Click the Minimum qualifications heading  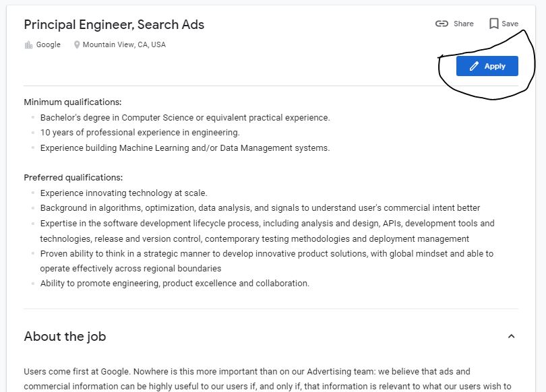point(73,102)
